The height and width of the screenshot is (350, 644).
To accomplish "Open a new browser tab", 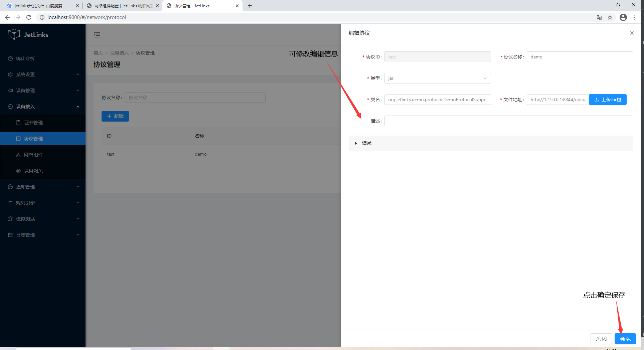I will click(250, 6).
